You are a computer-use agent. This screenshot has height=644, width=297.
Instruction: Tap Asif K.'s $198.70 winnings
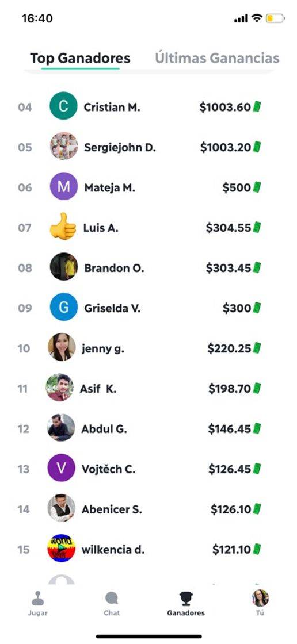click(x=230, y=389)
